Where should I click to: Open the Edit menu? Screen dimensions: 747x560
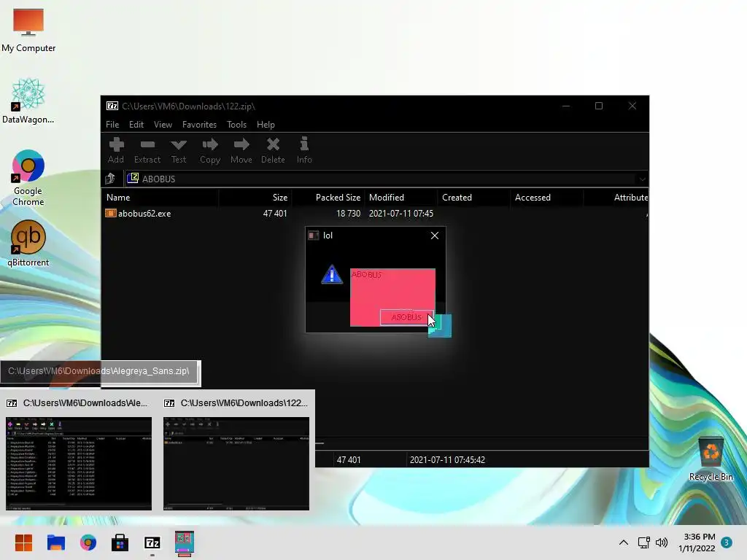(136, 124)
